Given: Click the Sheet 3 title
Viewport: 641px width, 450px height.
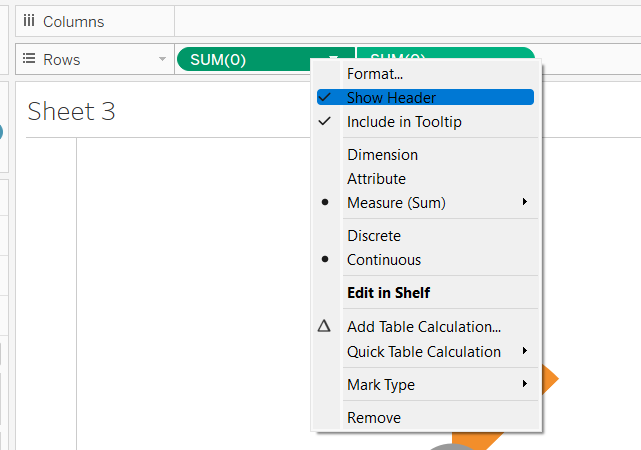Looking at the screenshot, I should click(72, 111).
